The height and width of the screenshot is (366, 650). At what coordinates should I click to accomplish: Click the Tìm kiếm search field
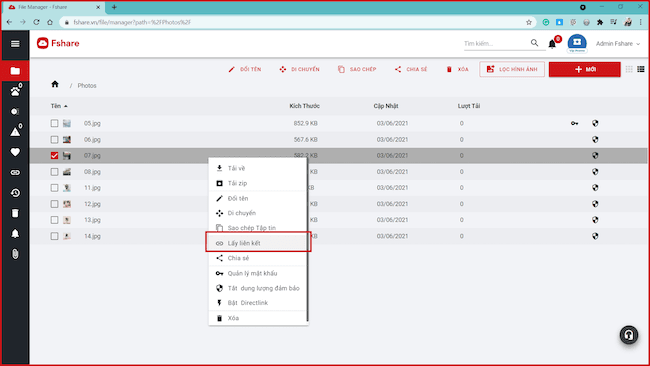496,43
